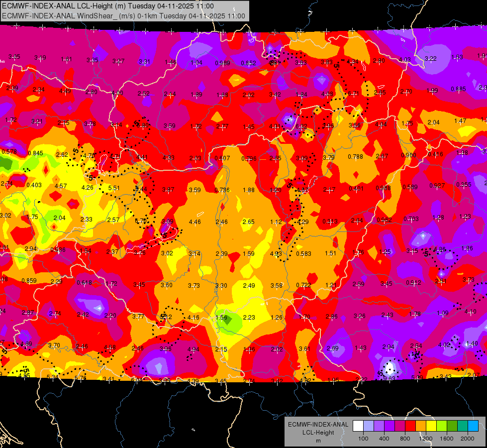Image resolution: width=487 pixels, height=448 pixels.
Task: Click the wind shear value 0.403
Action: pyautogui.click(x=34, y=185)
